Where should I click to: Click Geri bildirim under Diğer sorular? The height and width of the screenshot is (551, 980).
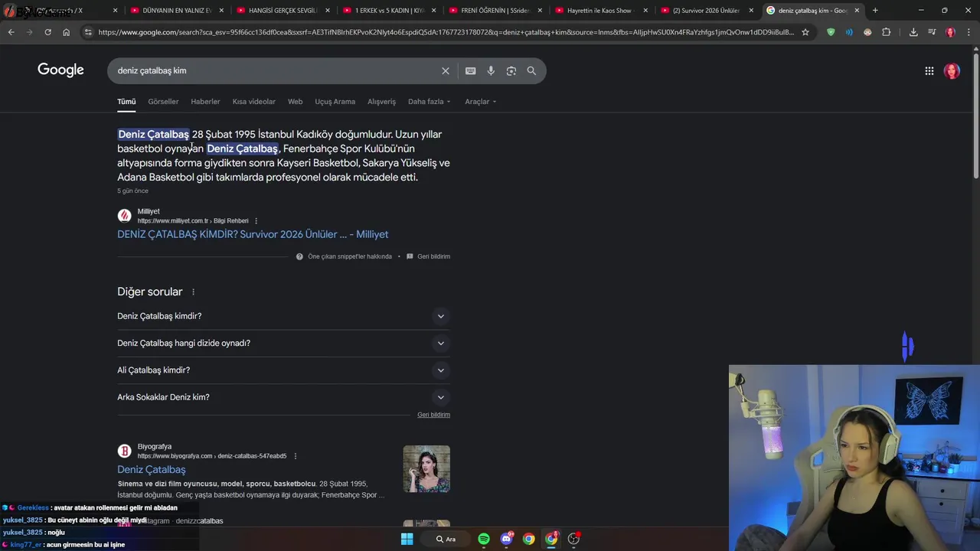pos(433,415)
